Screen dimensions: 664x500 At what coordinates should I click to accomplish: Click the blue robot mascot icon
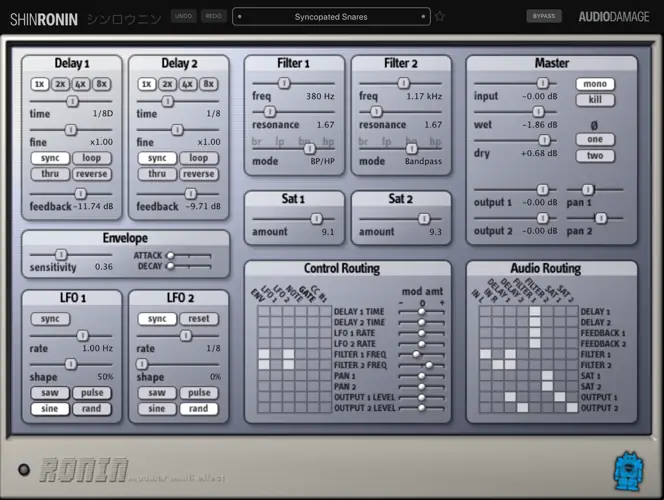(x=628, y=471)
